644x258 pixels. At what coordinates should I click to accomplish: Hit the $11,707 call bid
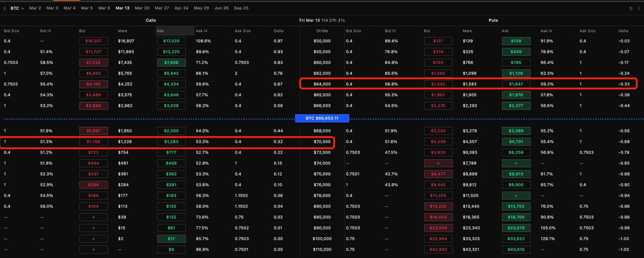[94, 51]
